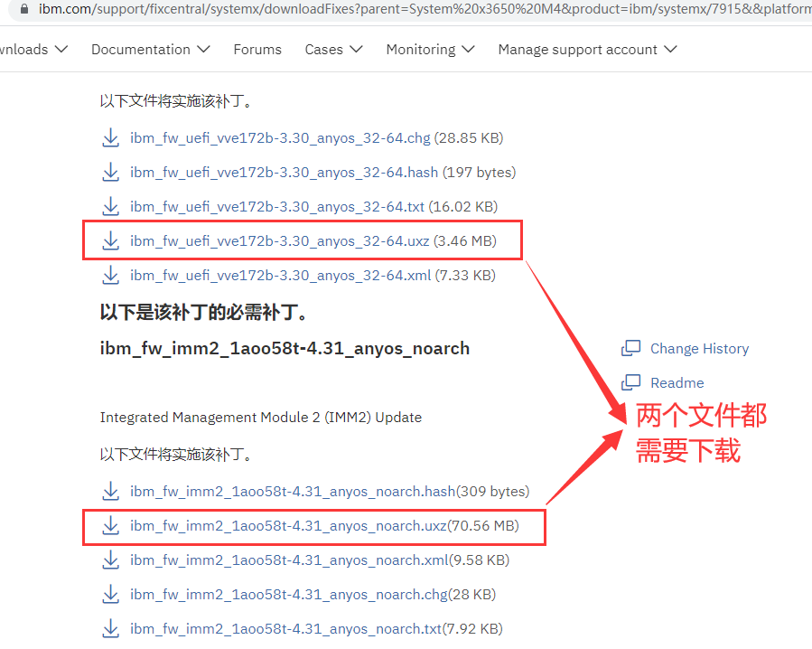Expand the Cases chevron

pos(356,49)
